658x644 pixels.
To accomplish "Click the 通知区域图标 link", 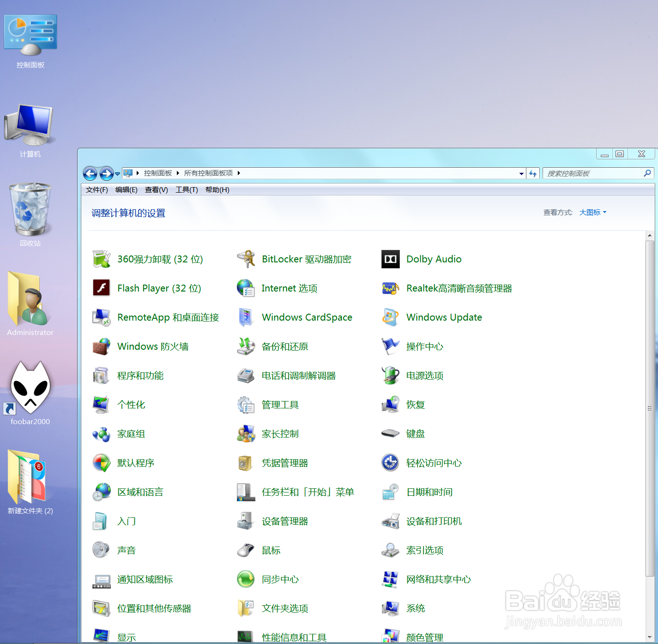I will tap(145, 579).
